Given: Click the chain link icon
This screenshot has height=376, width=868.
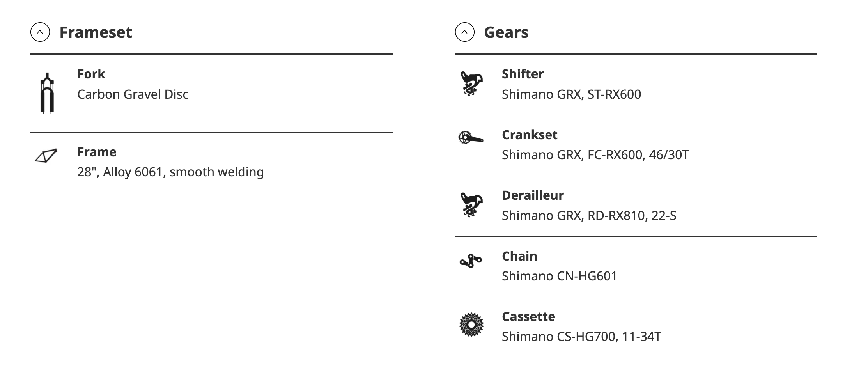Looking at the screenshot, I should click(x=471, y=261).
